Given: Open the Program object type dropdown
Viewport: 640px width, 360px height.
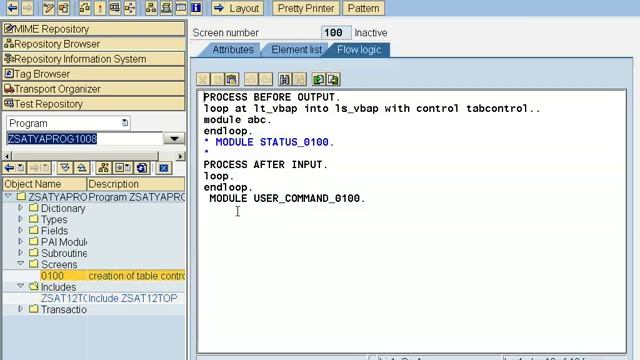Looking at the screenshot, I should (x=125, y=123).
